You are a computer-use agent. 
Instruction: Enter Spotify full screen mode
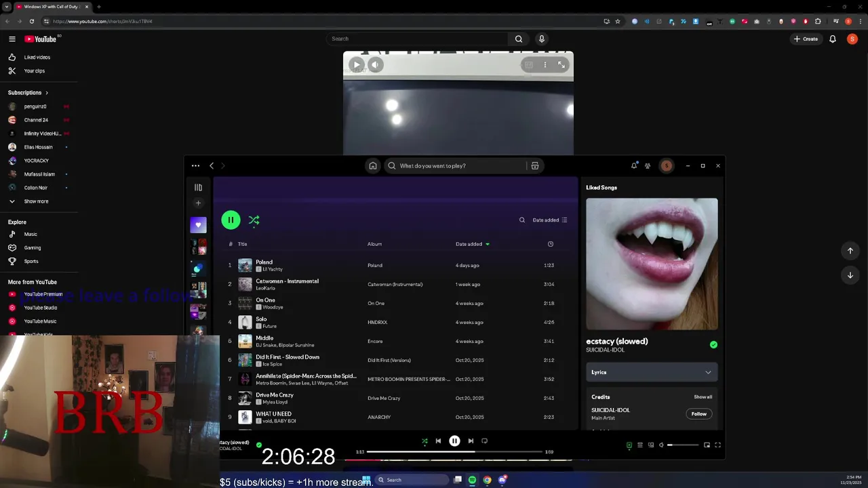717,445
